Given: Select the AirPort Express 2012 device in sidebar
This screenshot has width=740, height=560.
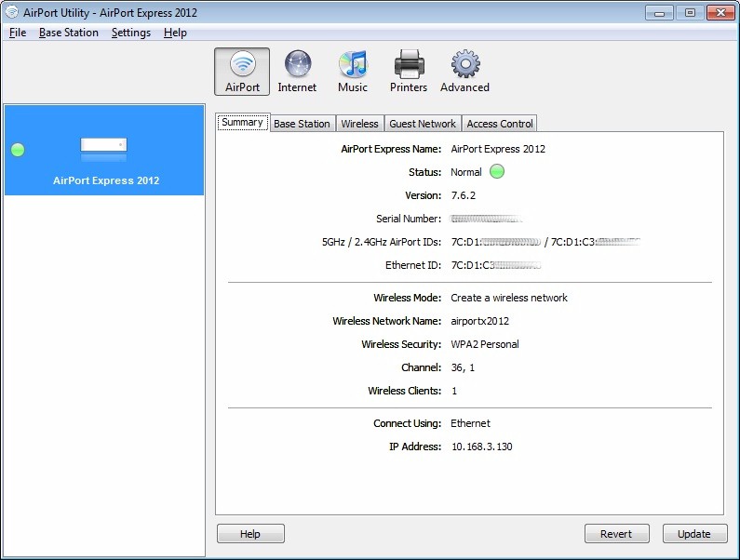Looking at the screenshot, I should click(104, 150).
